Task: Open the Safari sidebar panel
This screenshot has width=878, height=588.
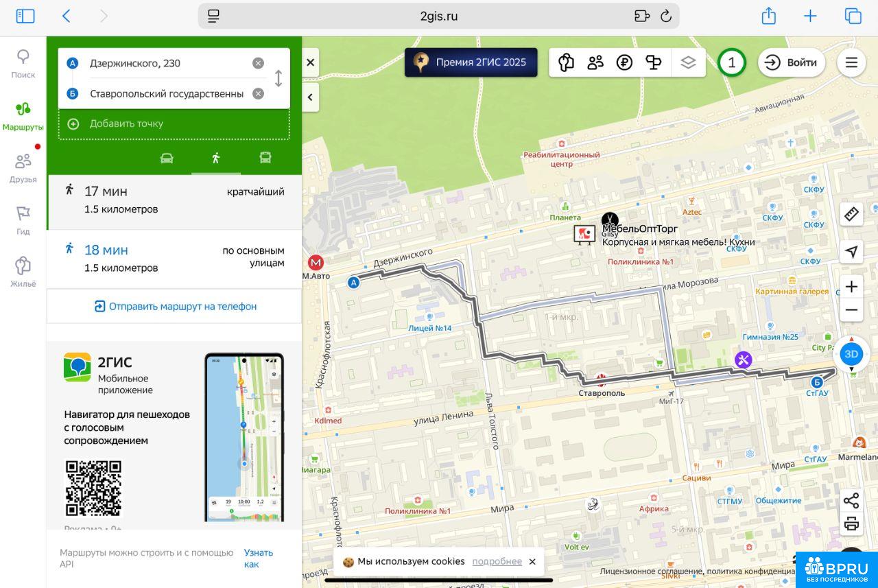Action: pyautogui.click(x=25, y=16)
